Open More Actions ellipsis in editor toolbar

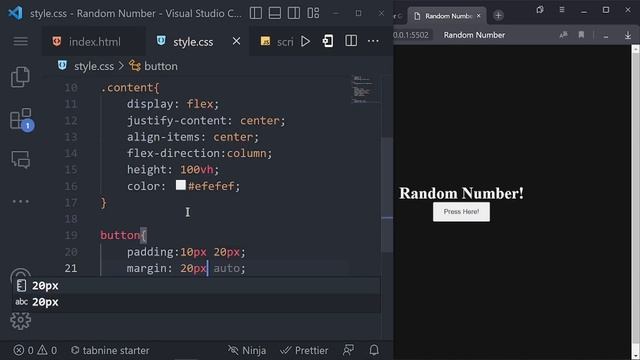(x=373, y=41)
